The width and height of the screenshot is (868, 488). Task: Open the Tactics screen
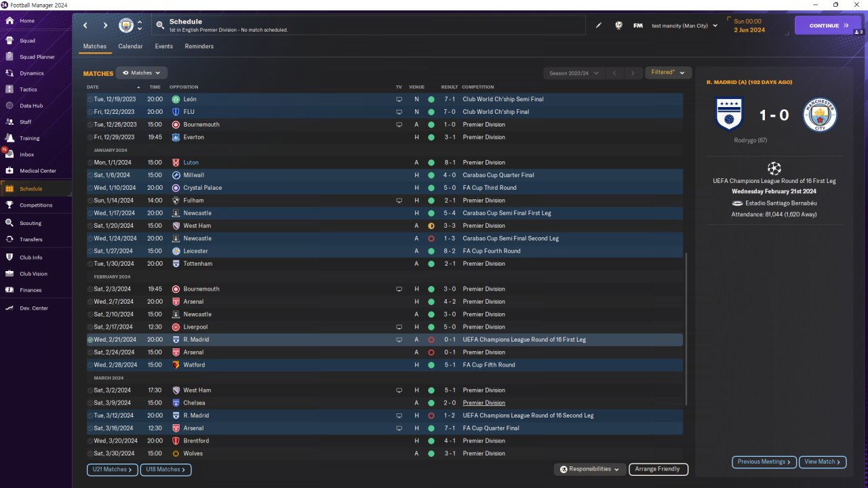coord(28,89)
